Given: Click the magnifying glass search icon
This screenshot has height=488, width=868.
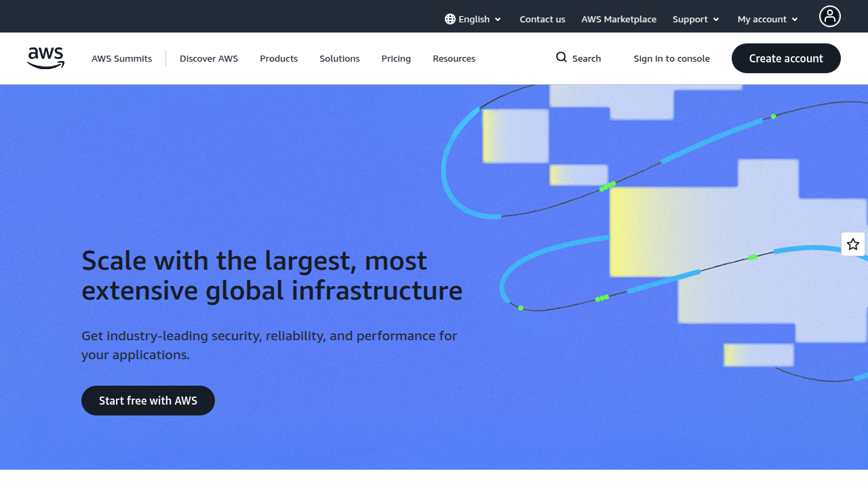Looking at the screenshot, I should click(561, 58).
